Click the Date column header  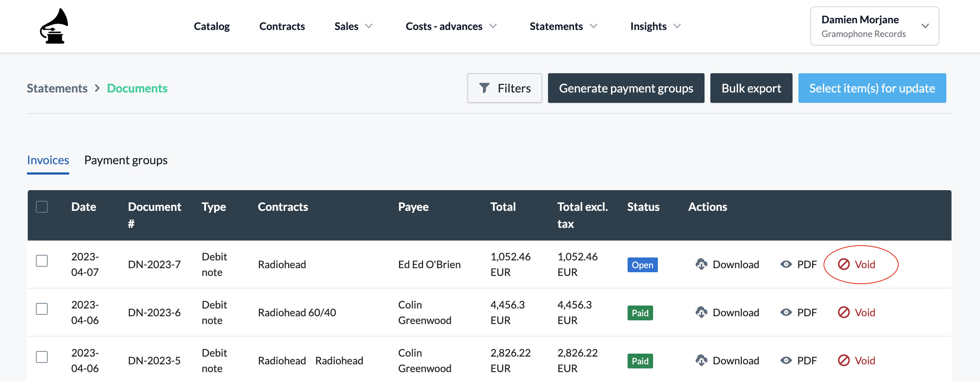click(x=83, y=207)
